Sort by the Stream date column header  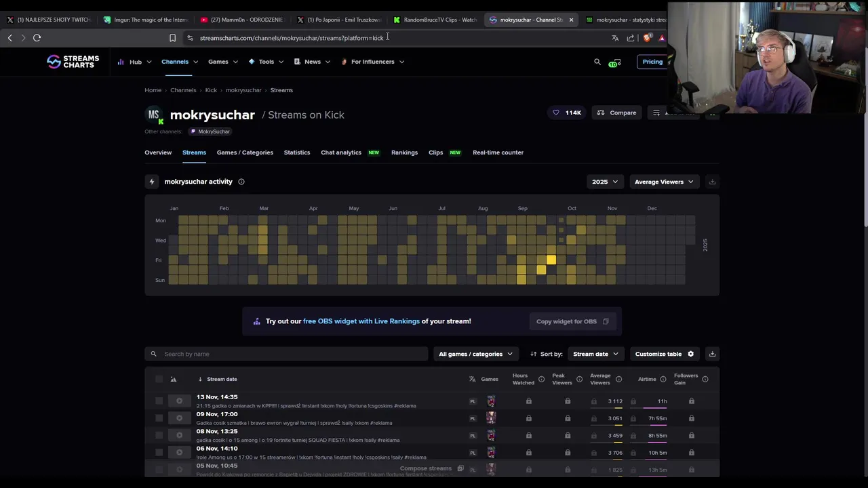[222, 380]
